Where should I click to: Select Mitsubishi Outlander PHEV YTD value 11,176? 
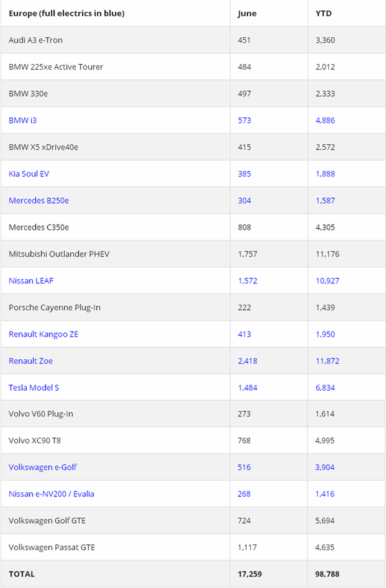tap(327, 254)
